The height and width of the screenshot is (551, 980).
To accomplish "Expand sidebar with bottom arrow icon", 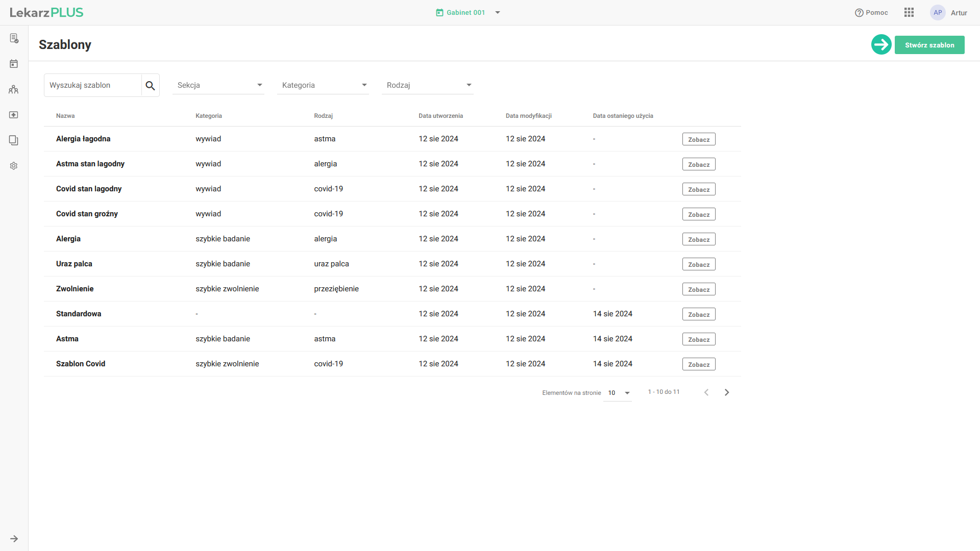I will (x=14, y=539).
